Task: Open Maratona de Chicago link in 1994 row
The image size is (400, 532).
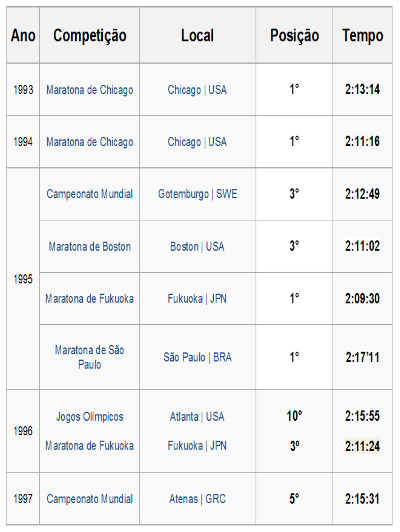Action: click(x=90, y=142)
